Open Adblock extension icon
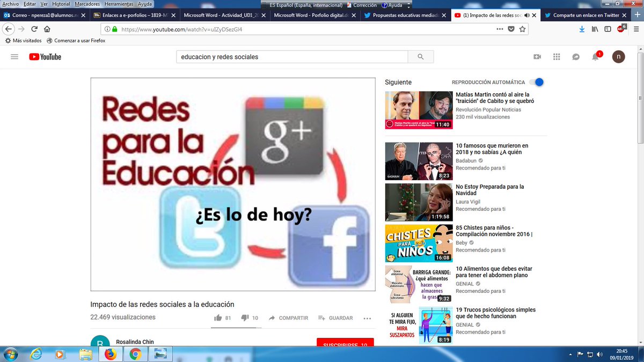Image resolution: width=644 pixels, height=362 pixels. (x=621, y=28)
